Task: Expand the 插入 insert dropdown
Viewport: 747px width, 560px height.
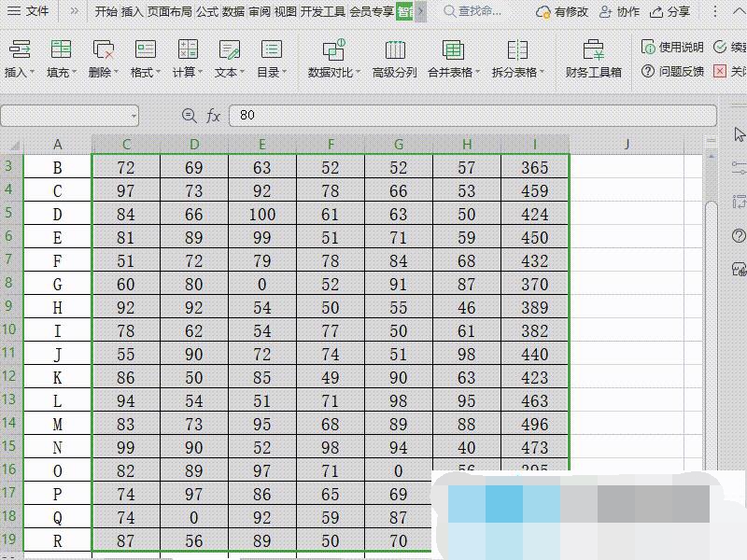Action: click(x=20, y=72)
